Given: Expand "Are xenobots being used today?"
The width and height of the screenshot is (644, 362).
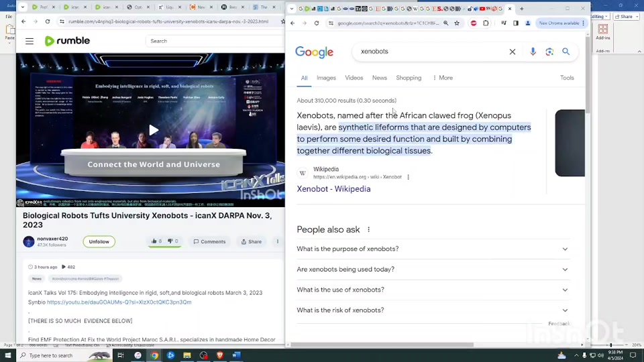Looking at the screenshot, I should tap(433, 269).
